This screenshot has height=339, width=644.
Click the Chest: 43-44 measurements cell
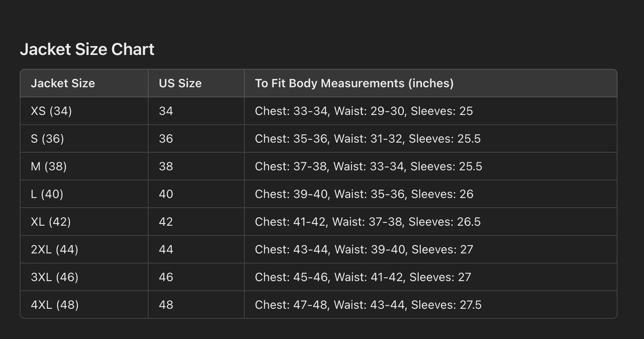[364, 249]
